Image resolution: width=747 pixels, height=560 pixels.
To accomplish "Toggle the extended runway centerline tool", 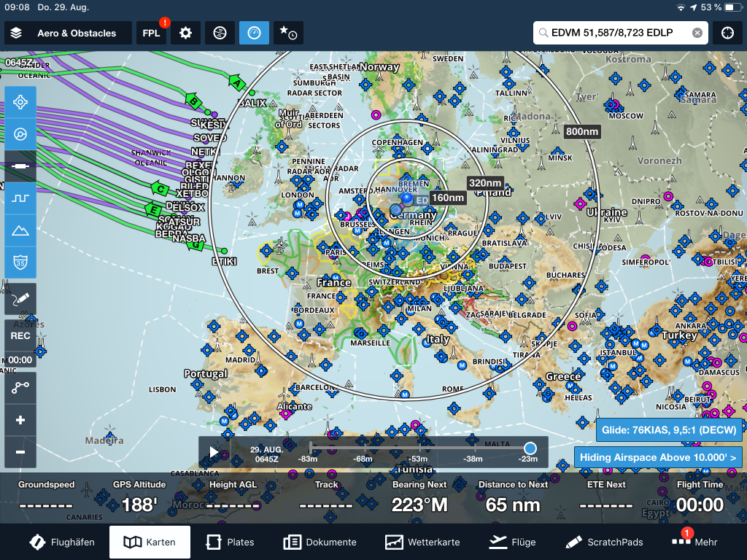I will pyautogui.click(x=20, y=166).
